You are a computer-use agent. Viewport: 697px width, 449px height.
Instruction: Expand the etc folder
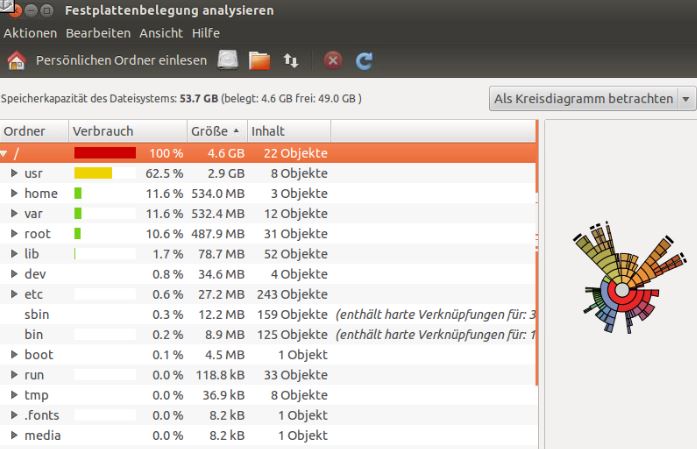14,294
